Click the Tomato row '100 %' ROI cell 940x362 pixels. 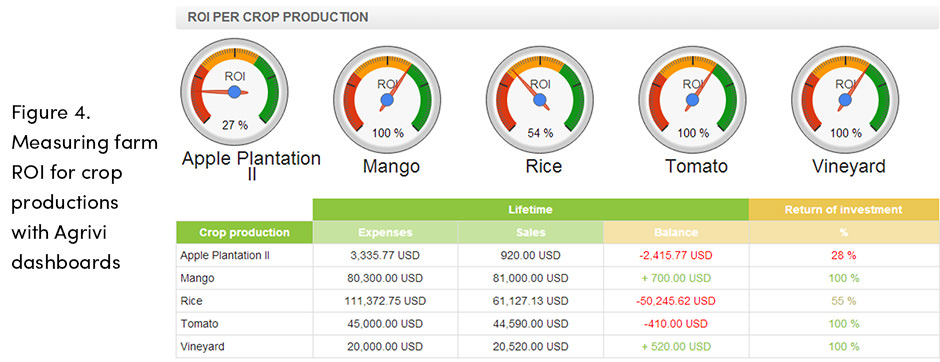(x=843, y=324)
